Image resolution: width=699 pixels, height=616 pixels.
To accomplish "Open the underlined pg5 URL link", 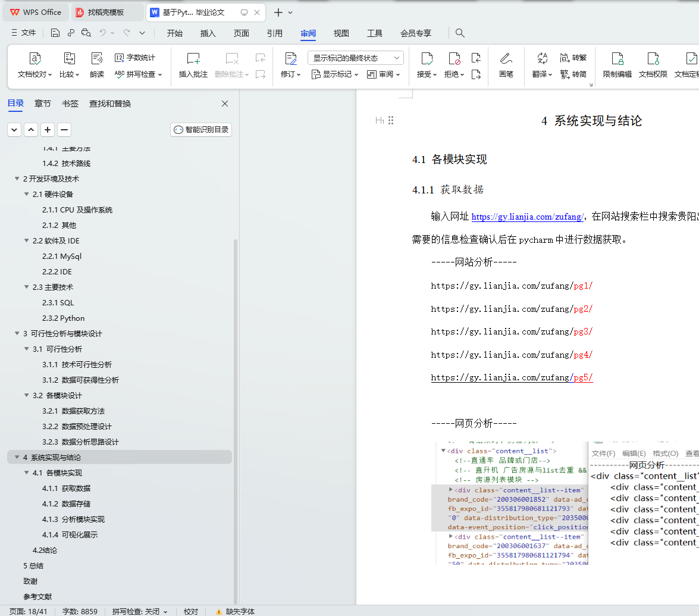I will [x=512, y=377].
